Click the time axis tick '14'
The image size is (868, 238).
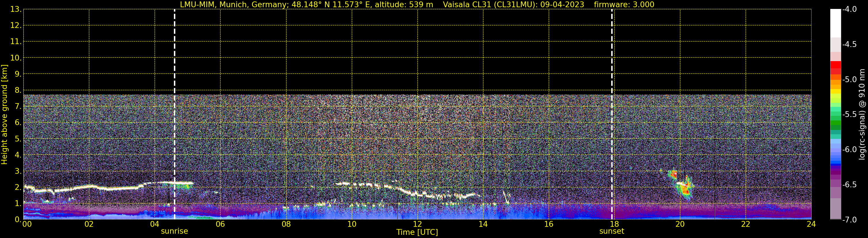(x=483, y=224)
